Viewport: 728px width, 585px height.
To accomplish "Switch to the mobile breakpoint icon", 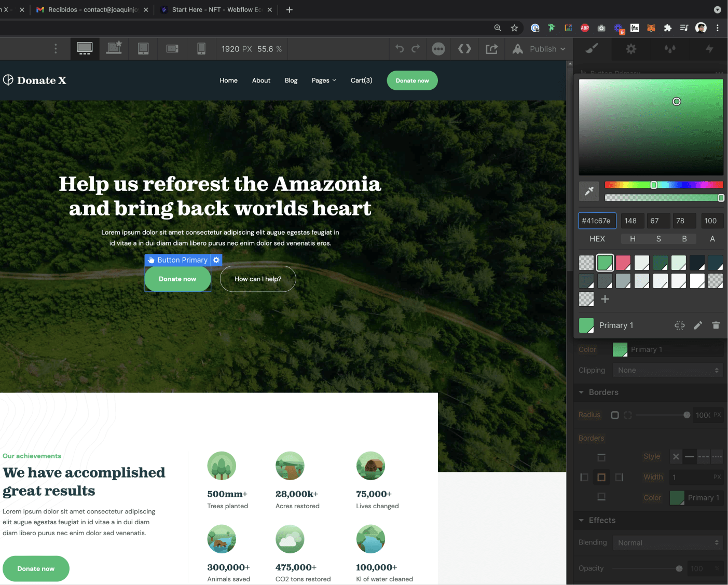I will pyautogui.click(x=201, y=48).
